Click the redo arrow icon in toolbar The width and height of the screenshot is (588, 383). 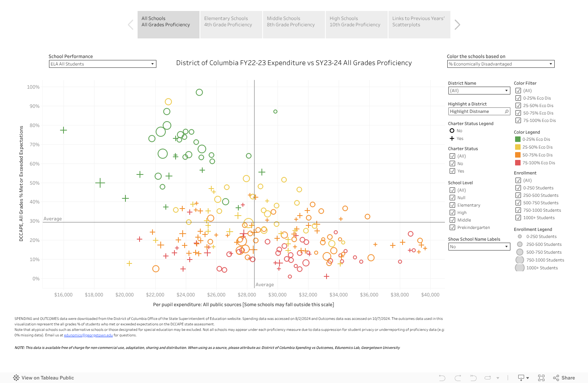458,378
